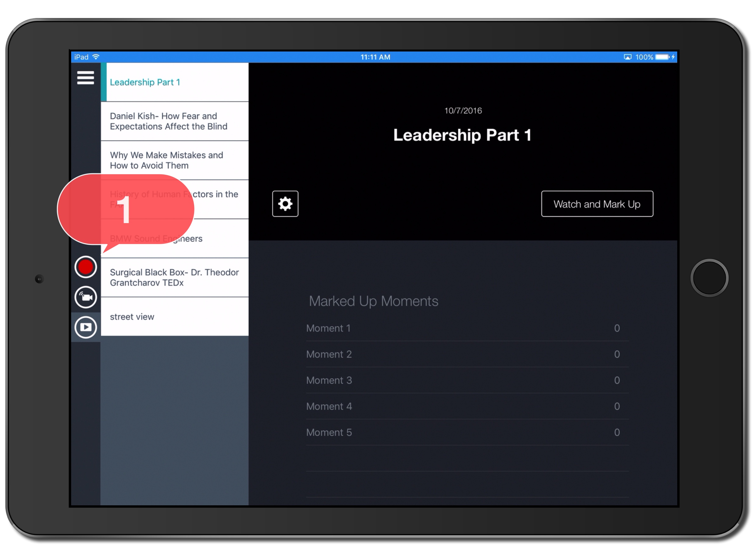This screenshot has width=756, height=546.
Task: Open settings gear for Leadership Part 1
Action: [x=285, y=204]
